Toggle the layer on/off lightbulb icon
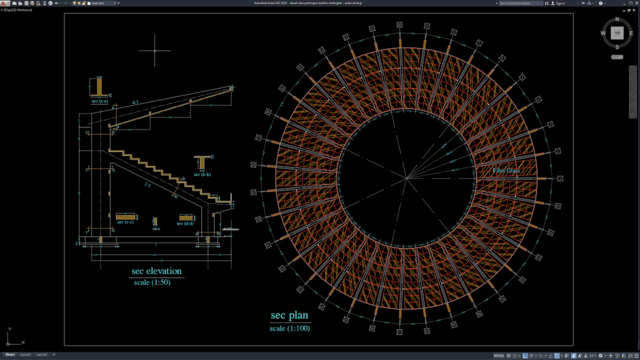This screenshot has width=640, height=360. click(x=74, y=3)
